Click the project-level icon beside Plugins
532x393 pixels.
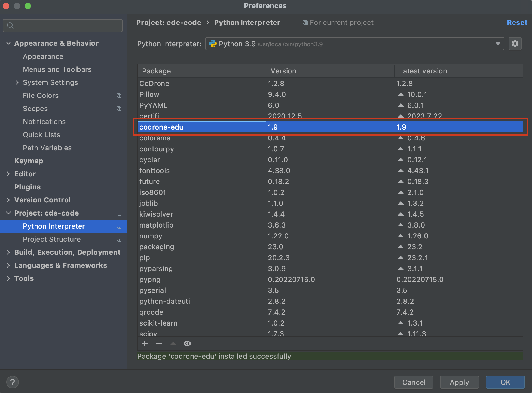[119, 187]
